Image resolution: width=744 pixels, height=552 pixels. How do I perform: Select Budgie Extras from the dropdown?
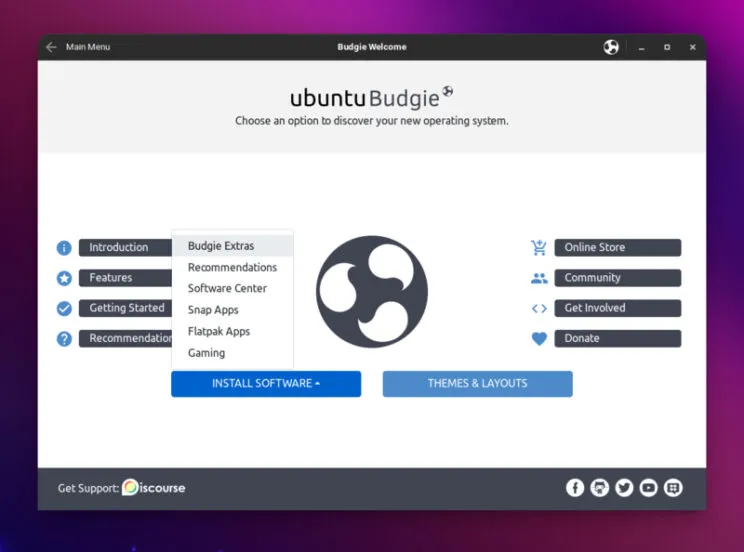(221, 246)
